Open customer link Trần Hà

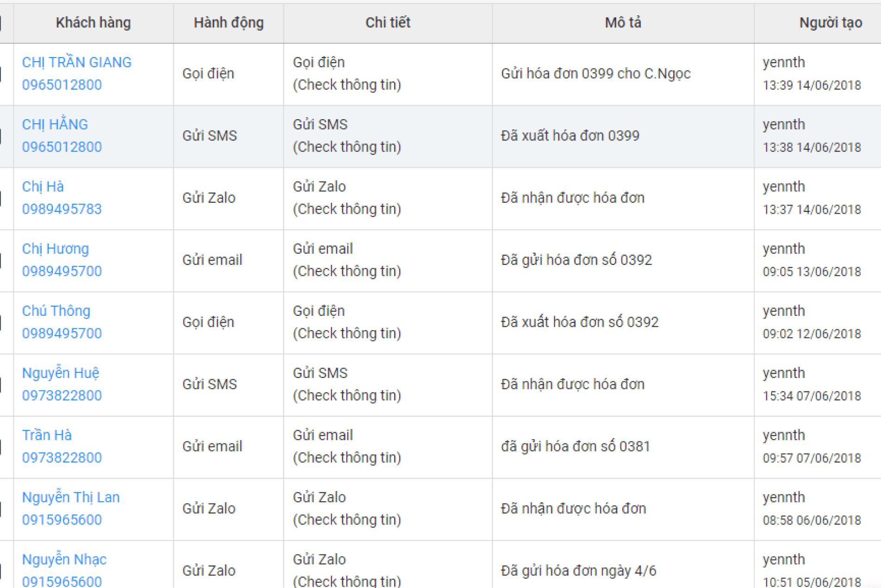tap(47, 435)
